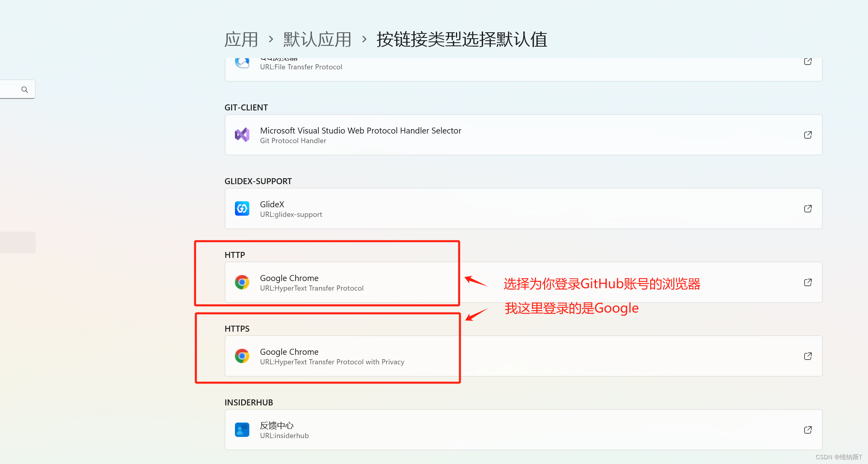Click the search magnifier icon
The height and width of the screenshot is (464, 868).
(x=25, y=90)
